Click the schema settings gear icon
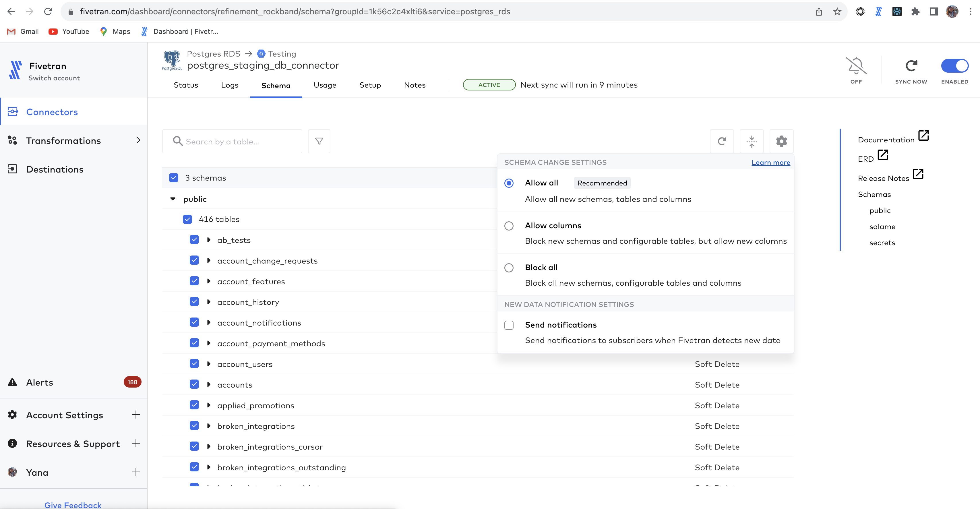This screenshot has height=509, width=980. (x=781, y=141)
